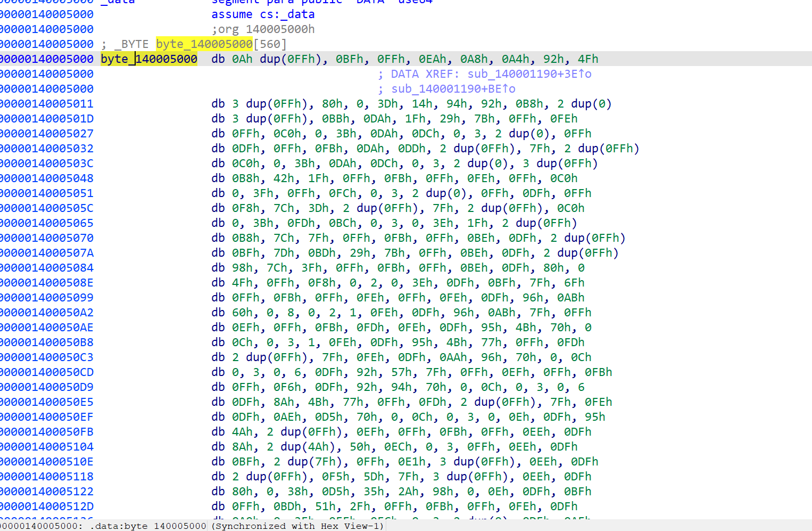Viewport: 812px width, 531px height.
Task: Click the status bar '.data:byte_140005000' location text
Action: pyautogui.click(x=148, y=526)
